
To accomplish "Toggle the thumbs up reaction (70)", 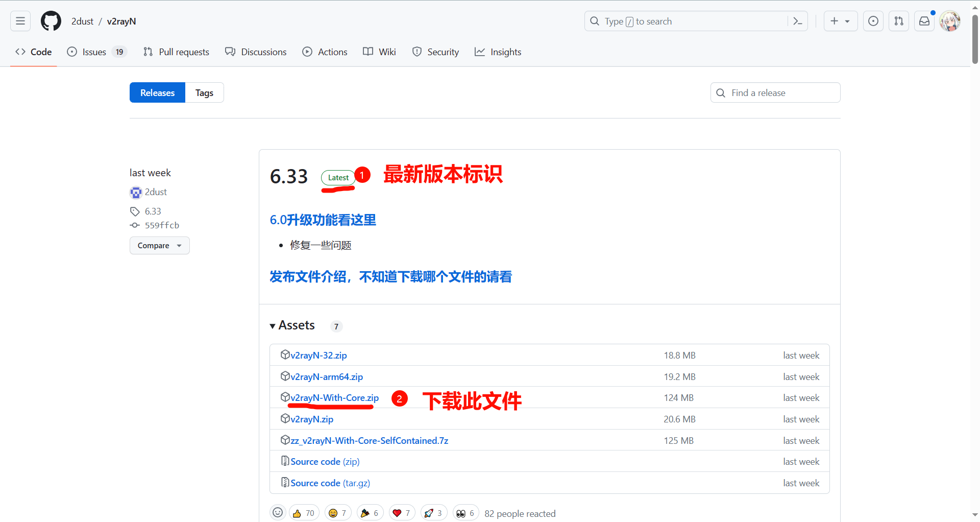I will click(304, 513).
